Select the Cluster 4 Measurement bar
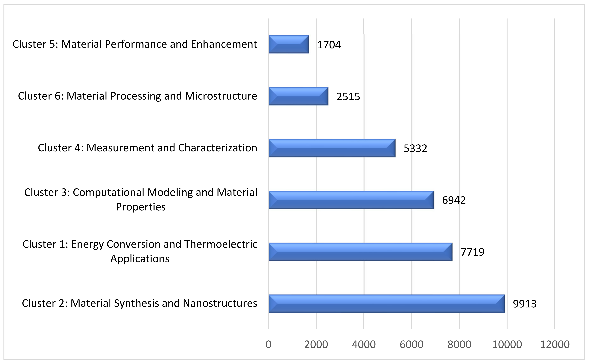Image resolution: width=589 pixels, height=364 pixels. click(332, 148)
